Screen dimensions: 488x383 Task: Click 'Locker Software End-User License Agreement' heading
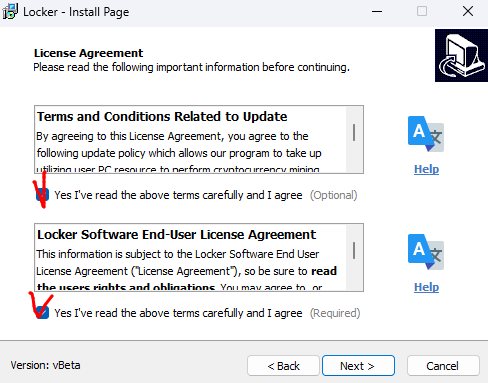pyautogui.click(x=176, y=235)
